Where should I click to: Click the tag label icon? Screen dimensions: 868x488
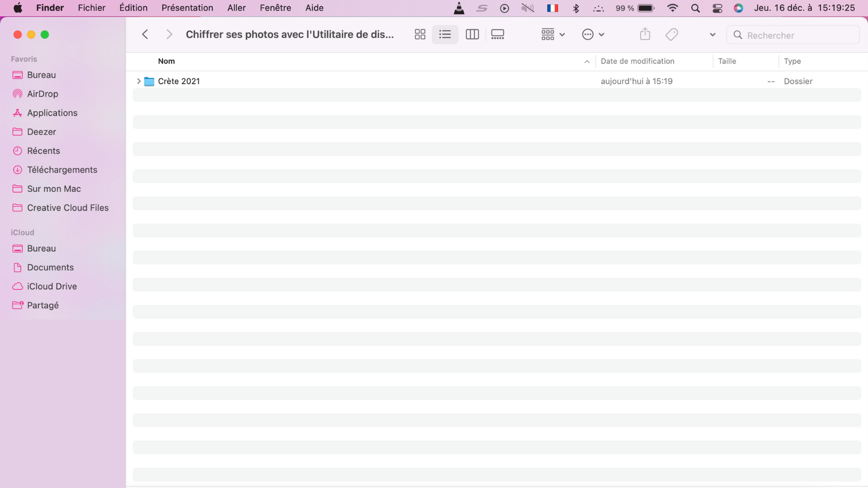(671, 34)
